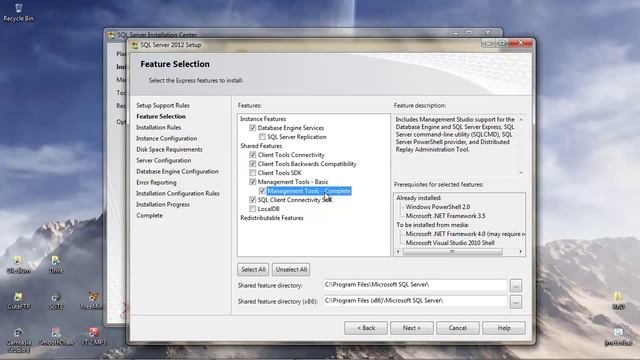The image size is (640, 360).
Task: Select the Setup Support Rules step
Action: 163,105
